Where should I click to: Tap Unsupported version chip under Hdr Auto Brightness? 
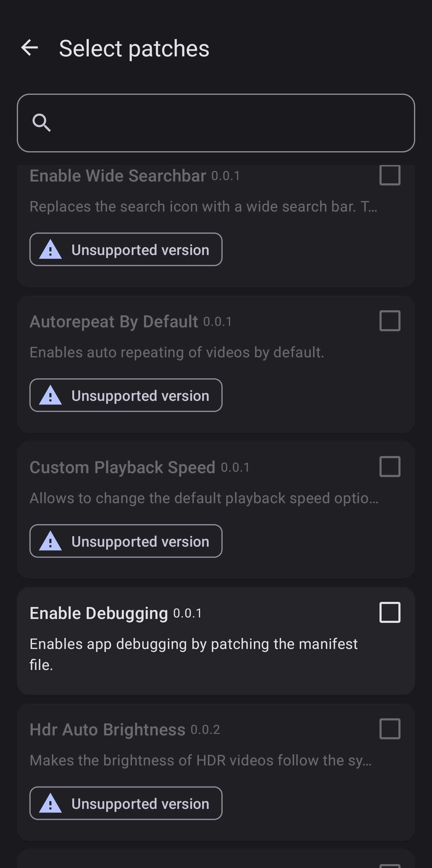126,803
